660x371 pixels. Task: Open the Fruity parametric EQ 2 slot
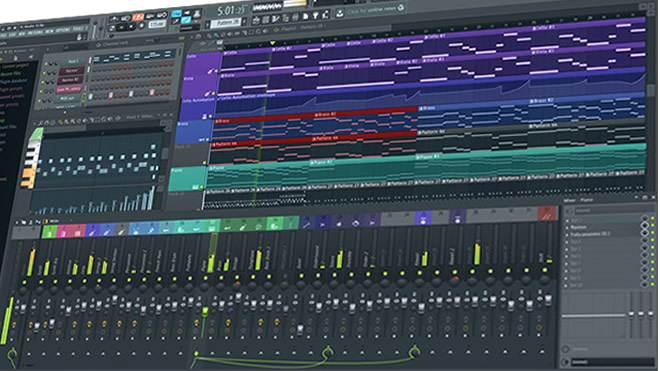pos(591,234)
